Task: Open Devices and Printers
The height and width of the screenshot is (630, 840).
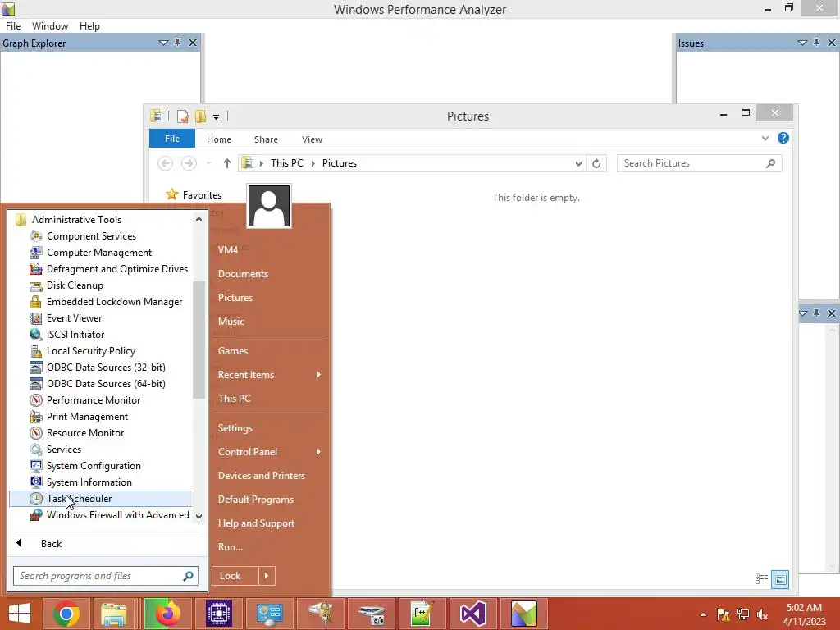Action: [x=262, y=476]
